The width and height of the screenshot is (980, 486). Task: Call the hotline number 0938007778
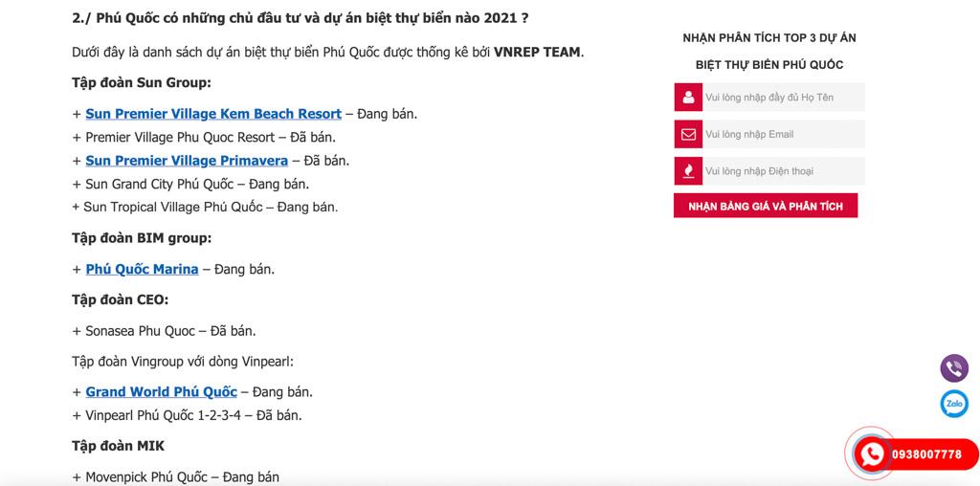tap(926, 454)
